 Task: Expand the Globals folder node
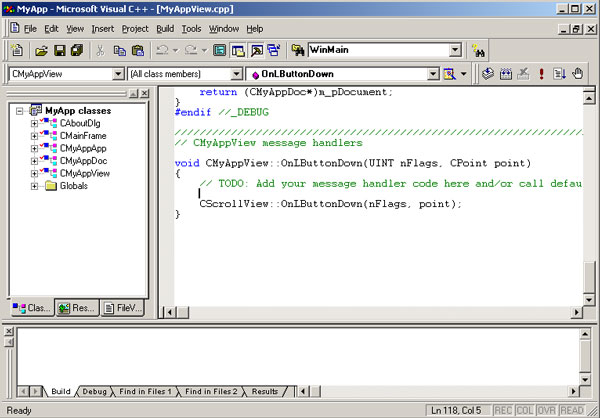(x=34, y=186)
